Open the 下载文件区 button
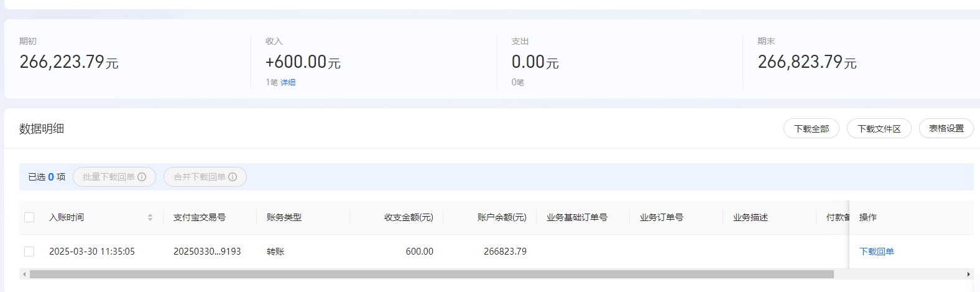This screenshot has width=980, height=292. point(879,128)
